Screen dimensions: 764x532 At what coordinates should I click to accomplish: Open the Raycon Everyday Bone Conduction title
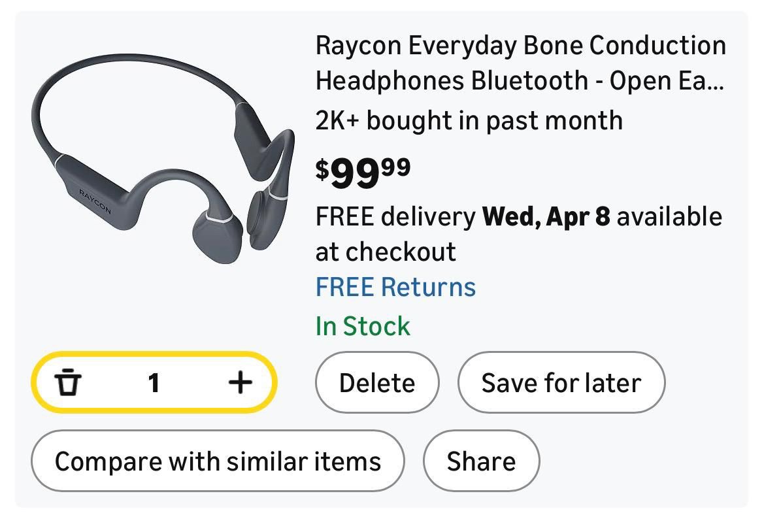pos(520,46)
